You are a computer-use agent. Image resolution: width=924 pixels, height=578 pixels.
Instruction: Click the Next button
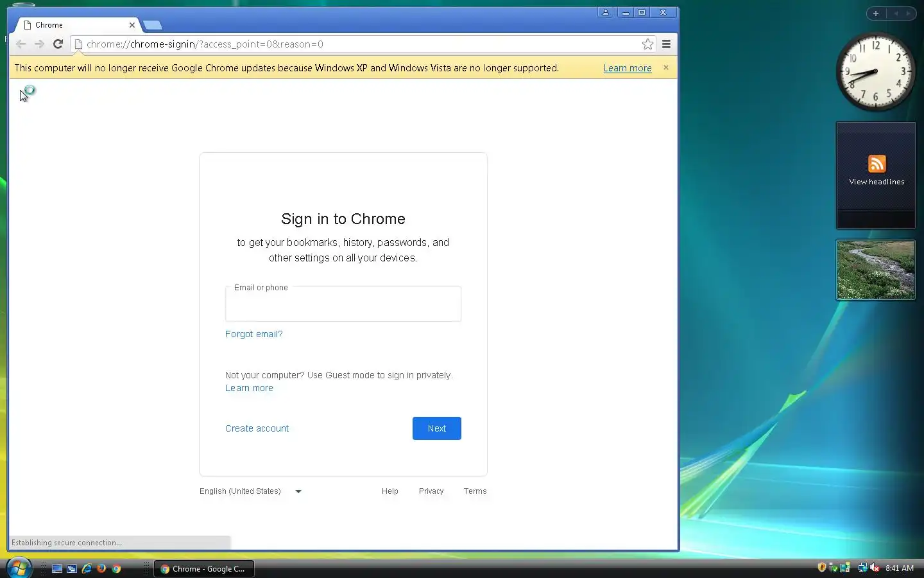436,428
